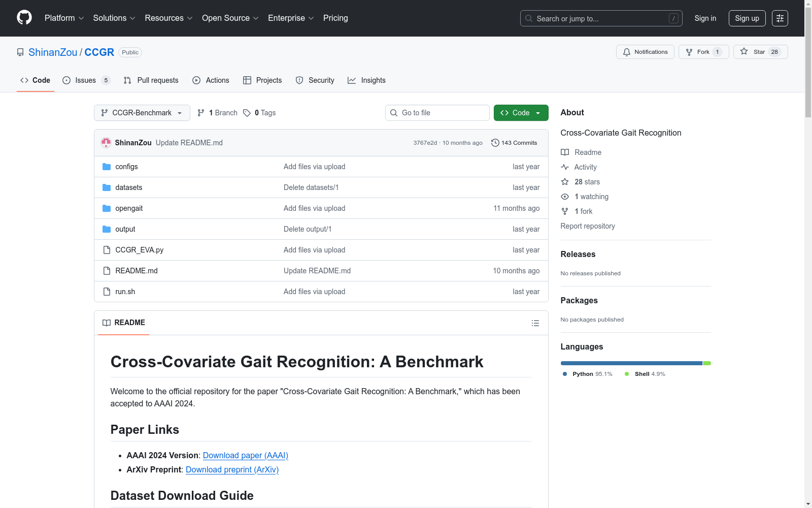Click the configs folder icon
Screen dimensions: 812x508
tap(107, 167)
